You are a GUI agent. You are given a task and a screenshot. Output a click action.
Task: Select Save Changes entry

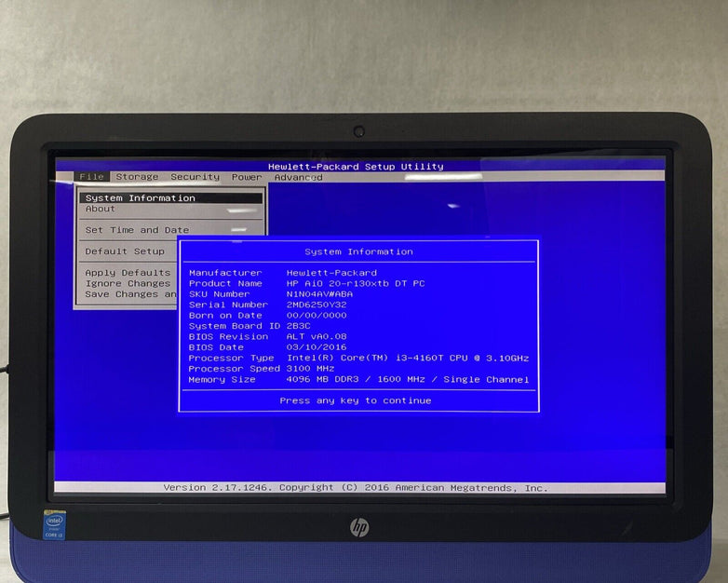pyautogui.click(x=130, y=294)
